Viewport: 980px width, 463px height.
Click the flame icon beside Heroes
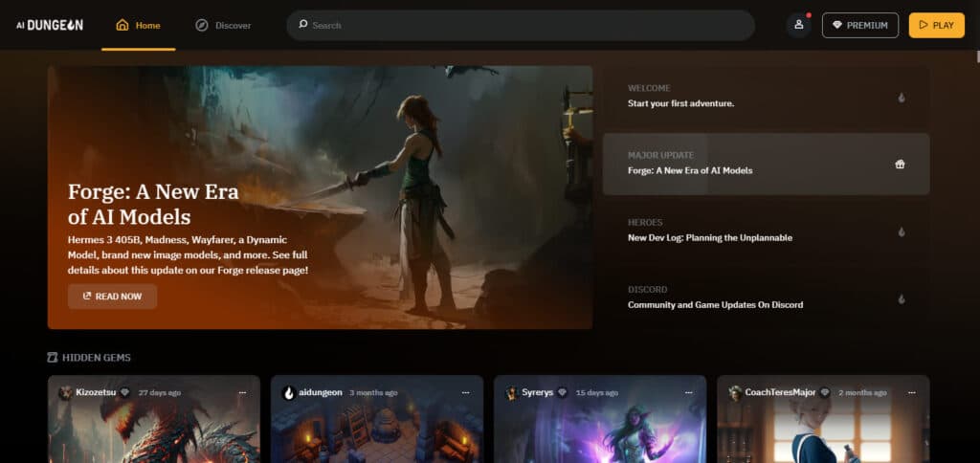pos(902,231)
